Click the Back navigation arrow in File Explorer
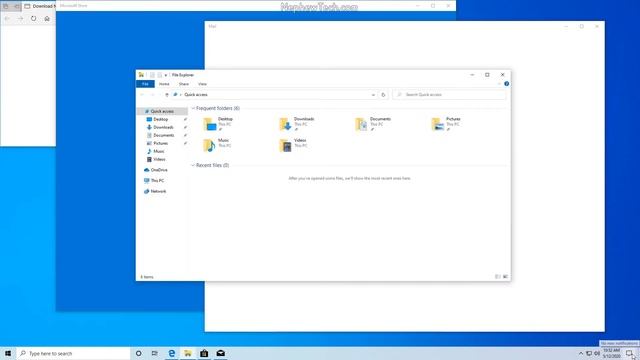The width and height of the screenshot is (640, 360). click(x=142, y=95)
